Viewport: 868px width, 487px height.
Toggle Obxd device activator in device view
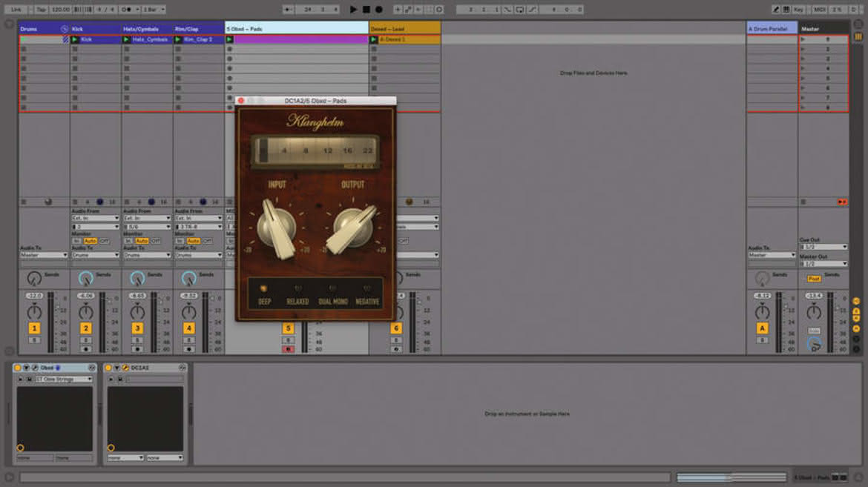(18, 368)
